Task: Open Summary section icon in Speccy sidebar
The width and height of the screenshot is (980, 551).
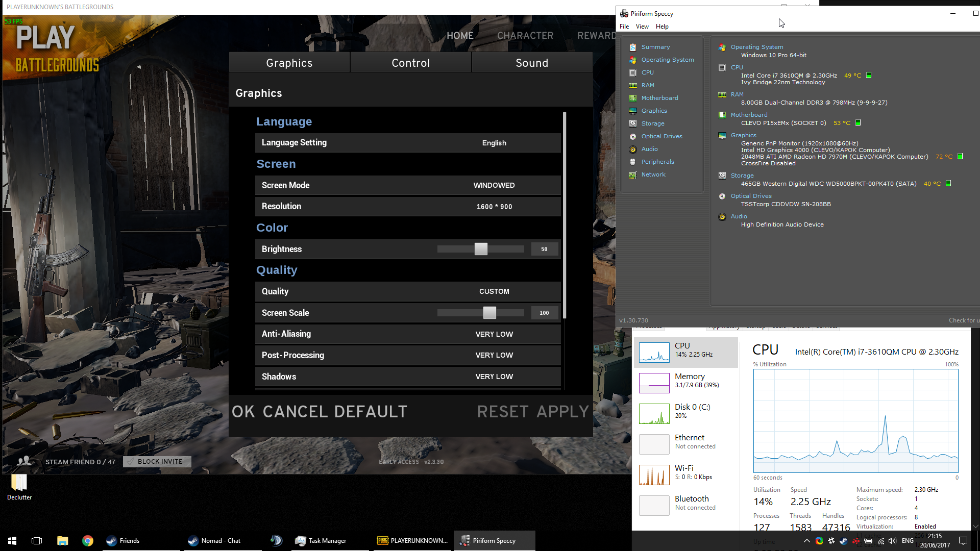Action: pyautogui.click(x=633, y=47)
